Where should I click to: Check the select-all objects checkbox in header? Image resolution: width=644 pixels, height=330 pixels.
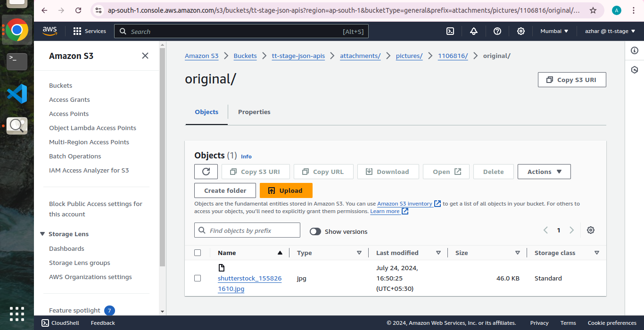click(x=198, y=253)
